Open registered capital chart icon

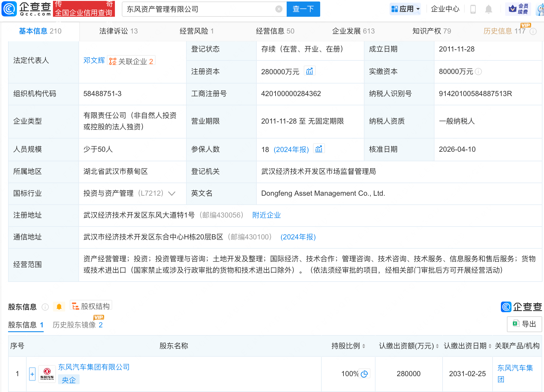pos(309,71)
